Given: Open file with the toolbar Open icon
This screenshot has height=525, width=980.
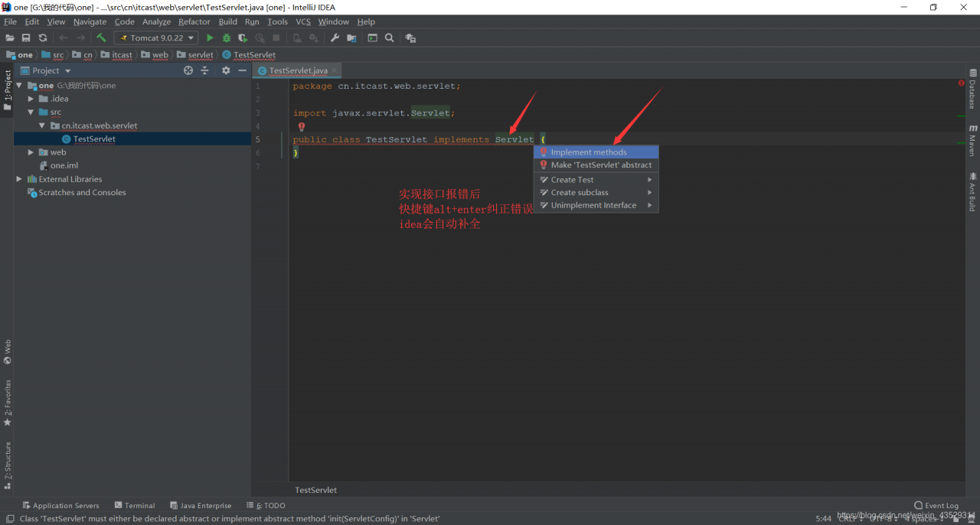Looking at the screenshot, I should pos(10,37).
